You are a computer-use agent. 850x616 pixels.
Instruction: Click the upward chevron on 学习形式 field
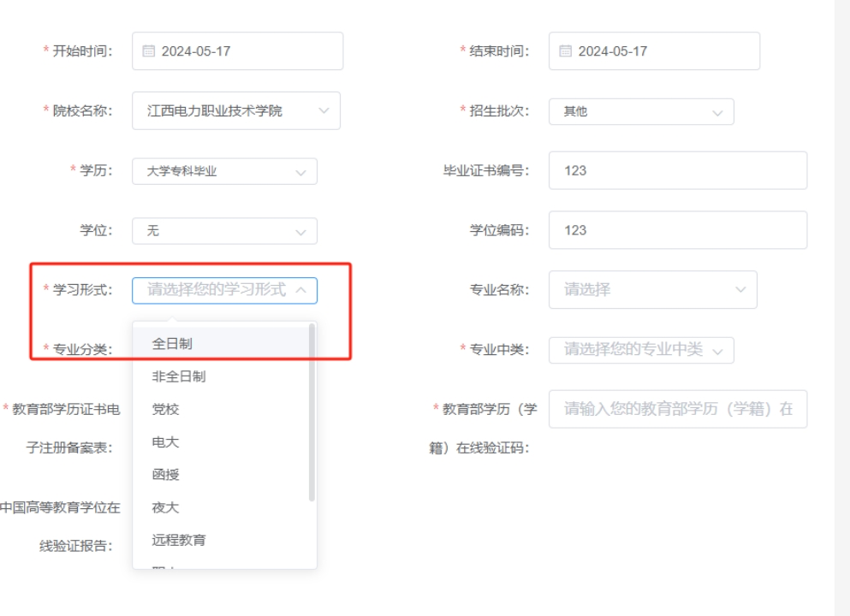300,290
